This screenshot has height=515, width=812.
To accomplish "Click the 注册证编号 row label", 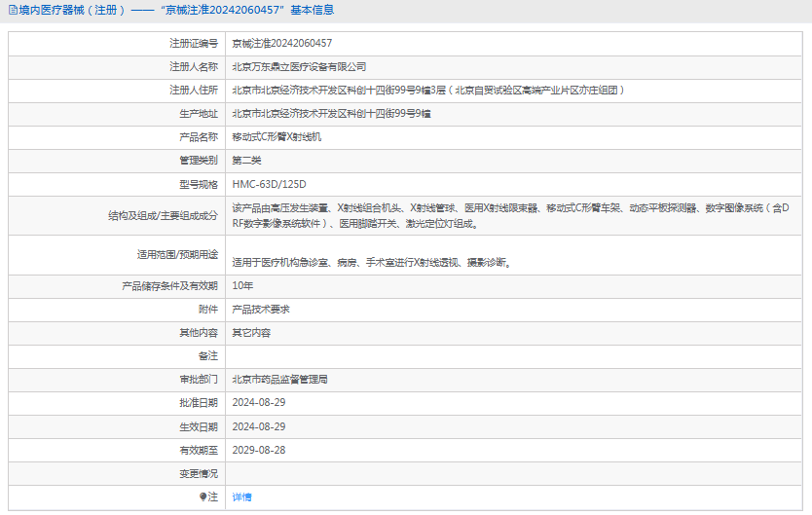I will [x=194, y=44].
